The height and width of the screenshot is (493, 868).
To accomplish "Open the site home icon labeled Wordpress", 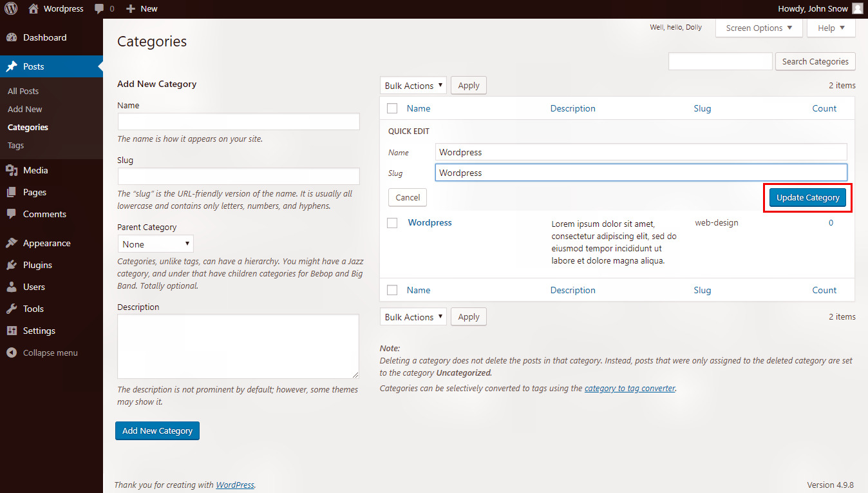I will (x=33, y=8).
